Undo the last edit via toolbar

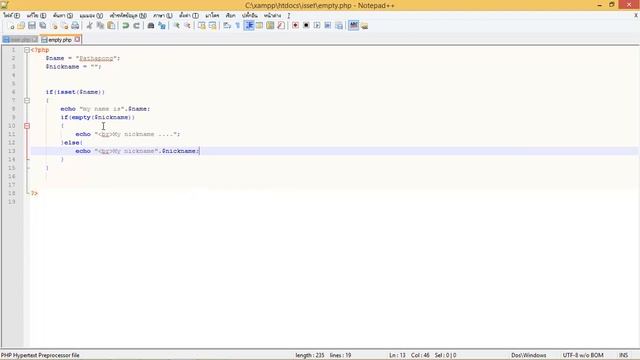coord(125,26)
